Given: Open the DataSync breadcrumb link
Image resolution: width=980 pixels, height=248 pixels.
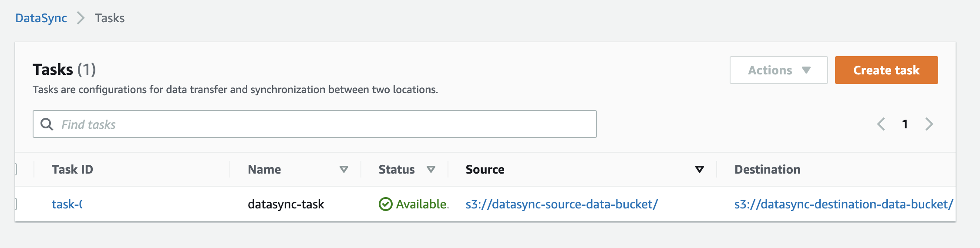Looking at the screenshot, I should click(41, 18).
